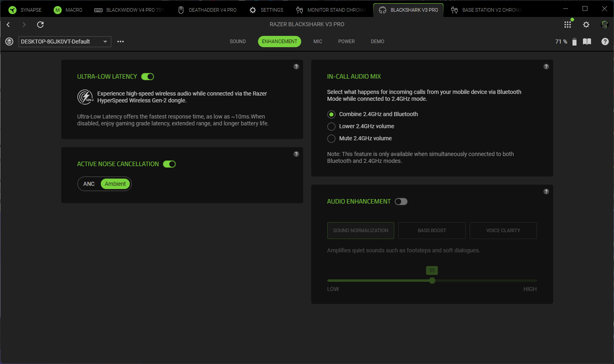Refresh the page with reload icon
The height and width of the screenshot is (364, 614).
(40, 25)
